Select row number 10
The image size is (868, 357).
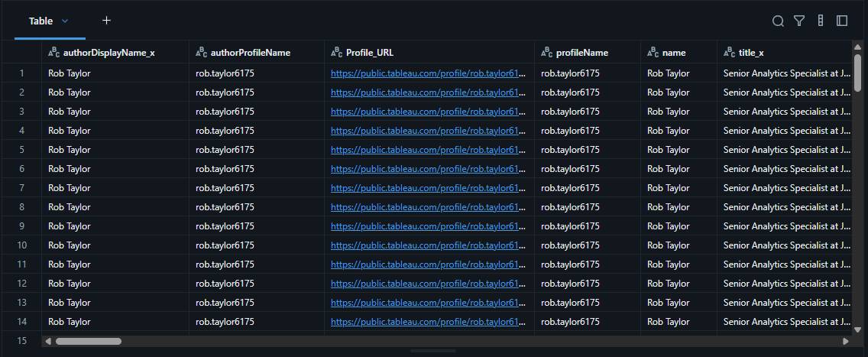pos(21,245)
